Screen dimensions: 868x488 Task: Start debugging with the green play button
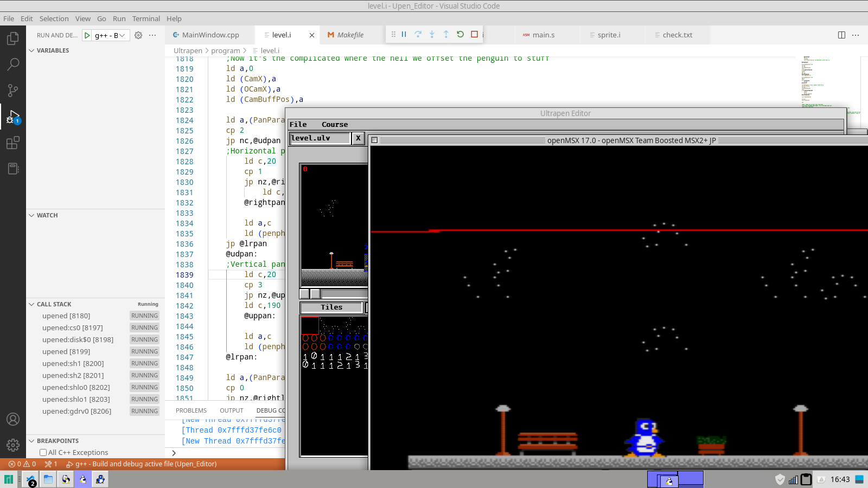pos(87,35)
